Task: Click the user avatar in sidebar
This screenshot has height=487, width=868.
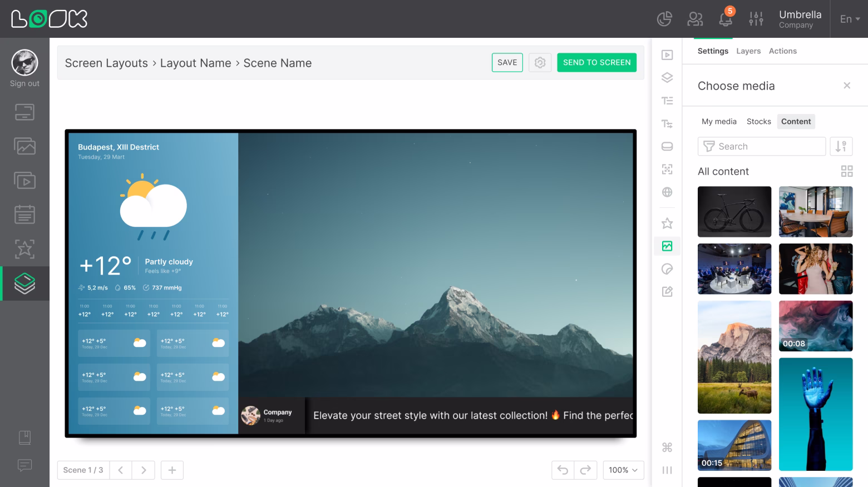Action: pyautogui.click(x=24, y=62)
